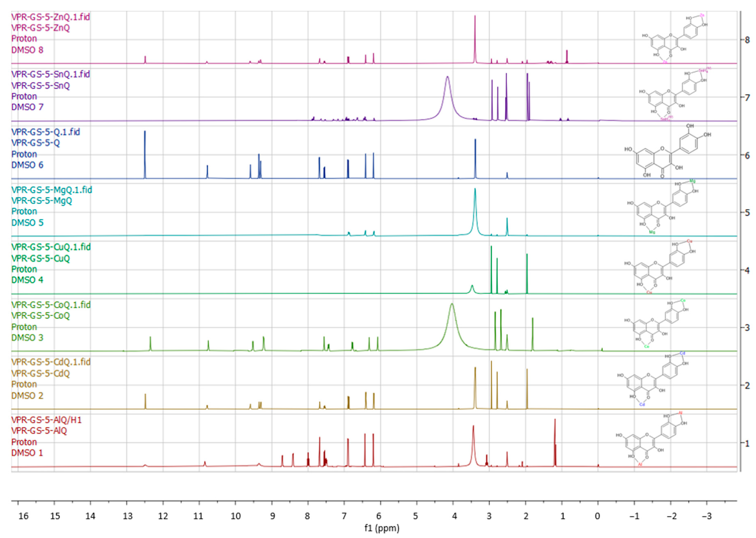
Task: Select the VPR-GS-5-CdQ.1.fid label
Action: (x=51, y=362)
